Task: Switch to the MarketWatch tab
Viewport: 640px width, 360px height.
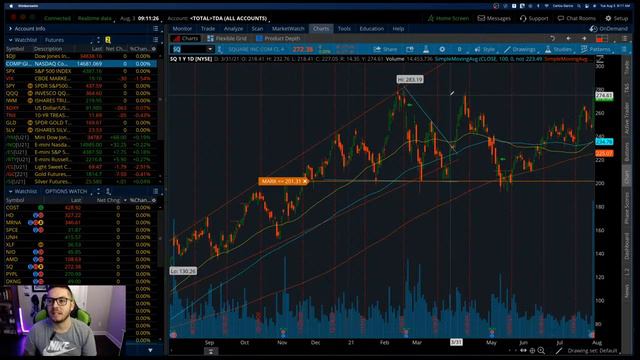Action: [x=288, y=29]
